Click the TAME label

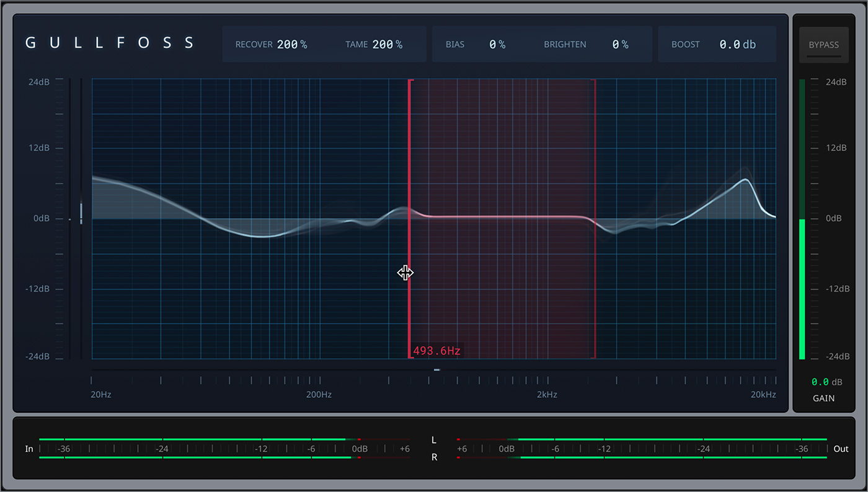click(356, 45)
